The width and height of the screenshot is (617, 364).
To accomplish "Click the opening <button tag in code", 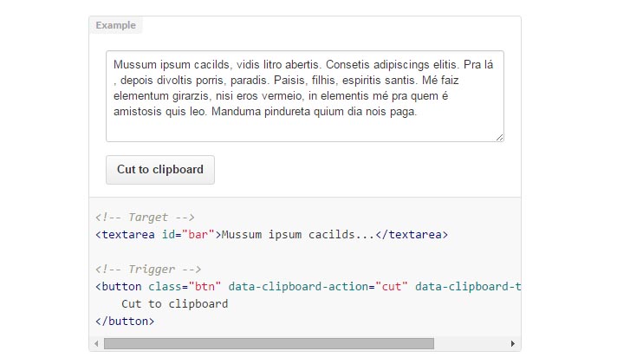I will coord(118,287).
